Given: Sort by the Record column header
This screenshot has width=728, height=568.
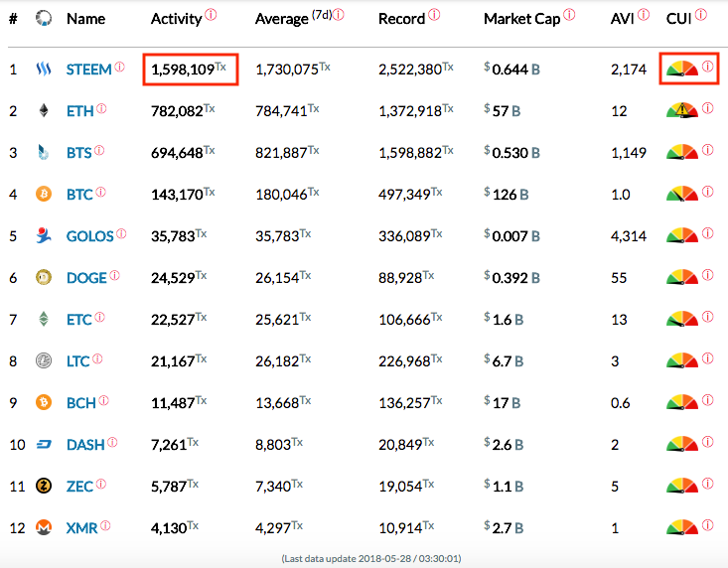Looking at the screenshot, I should pyautogui.click(x=401, y=19).
